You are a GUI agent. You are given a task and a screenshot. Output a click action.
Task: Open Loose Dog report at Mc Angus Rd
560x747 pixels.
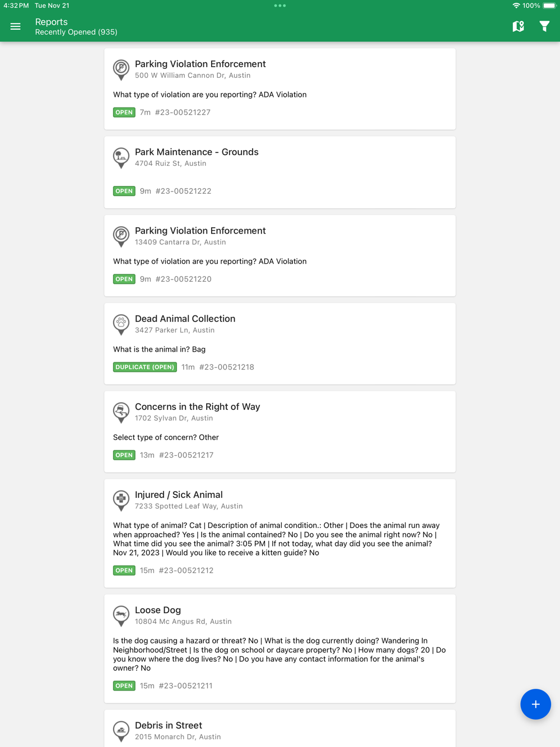click(158, 610)
